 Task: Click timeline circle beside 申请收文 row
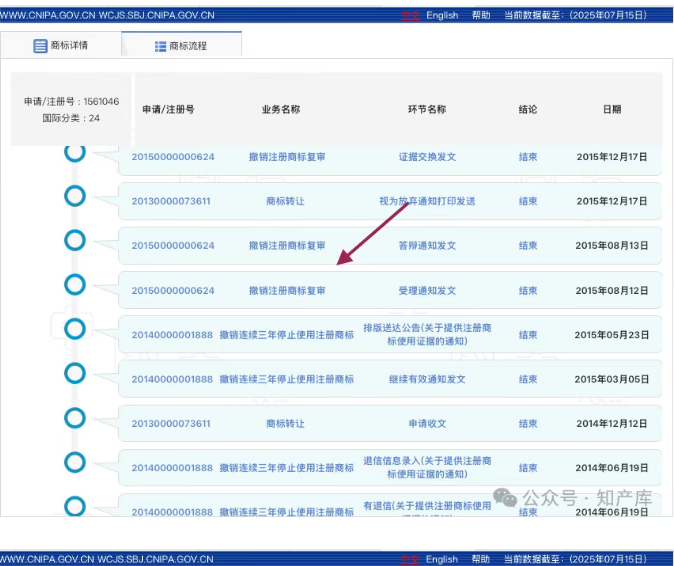(75, 417)
